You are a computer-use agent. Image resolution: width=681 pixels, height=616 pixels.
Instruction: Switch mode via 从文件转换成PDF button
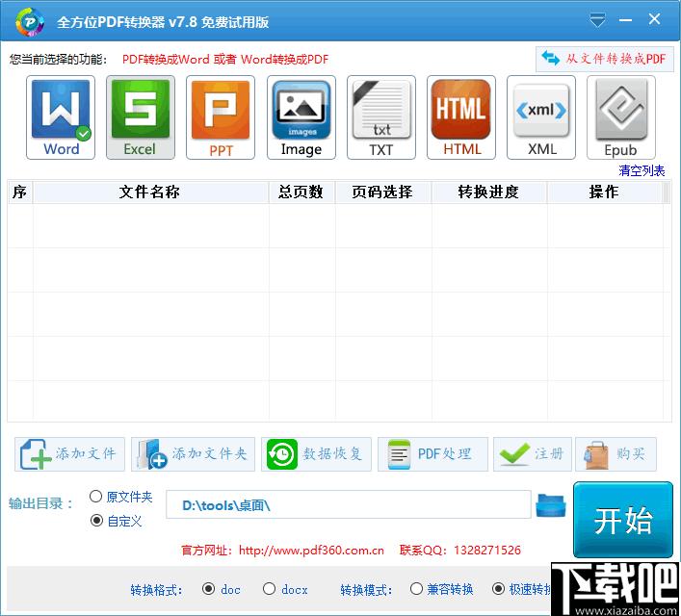click(605, 59)
